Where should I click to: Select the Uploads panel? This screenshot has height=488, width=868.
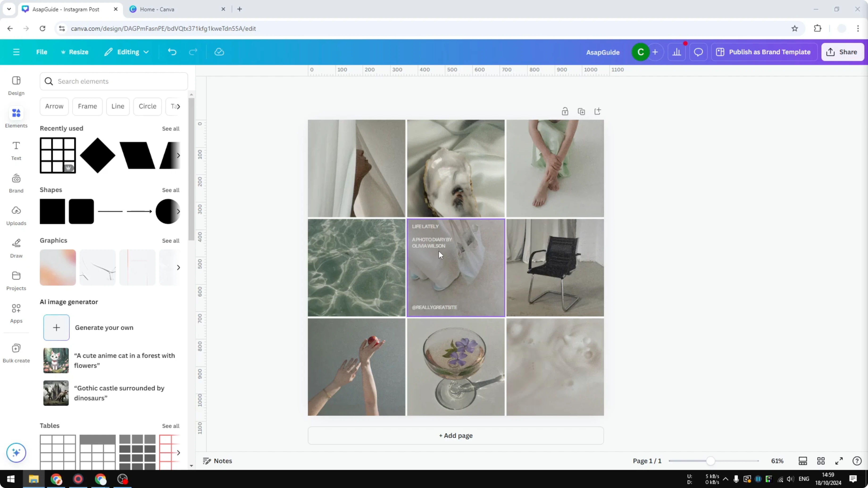coord(16,215)
